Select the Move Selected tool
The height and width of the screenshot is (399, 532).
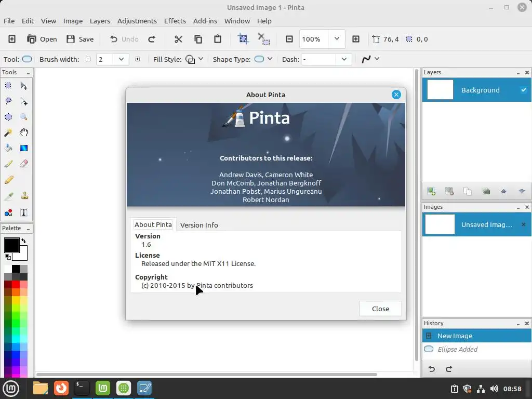(x=24, y=86)
